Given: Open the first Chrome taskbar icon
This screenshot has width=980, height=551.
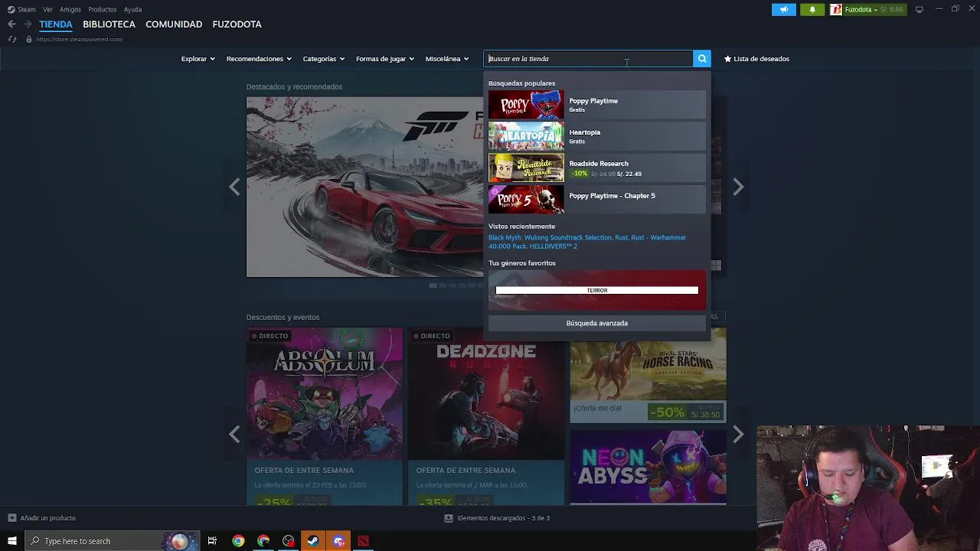Looking at the screenshot, I should 238,541.
